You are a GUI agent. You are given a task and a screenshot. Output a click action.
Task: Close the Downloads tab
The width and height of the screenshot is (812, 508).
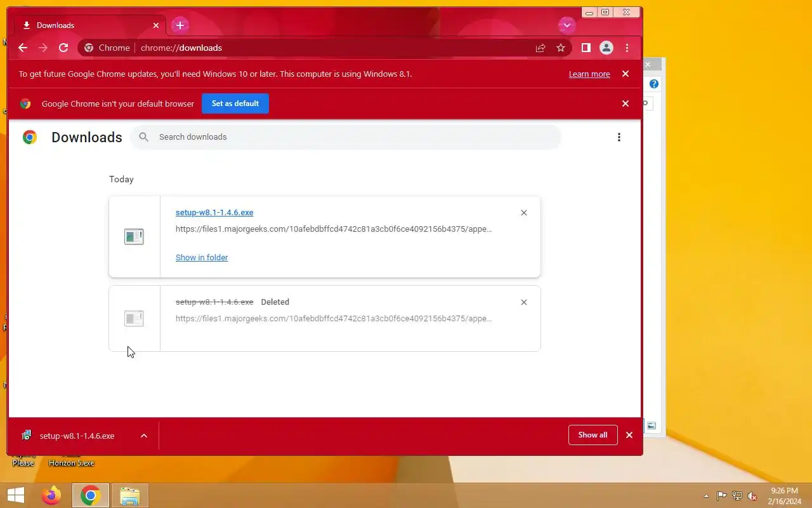(156, 25)
